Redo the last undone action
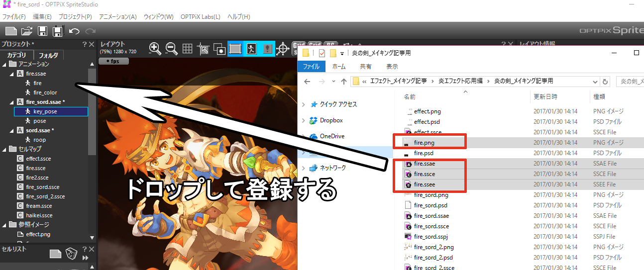 (x=90, y=31)
